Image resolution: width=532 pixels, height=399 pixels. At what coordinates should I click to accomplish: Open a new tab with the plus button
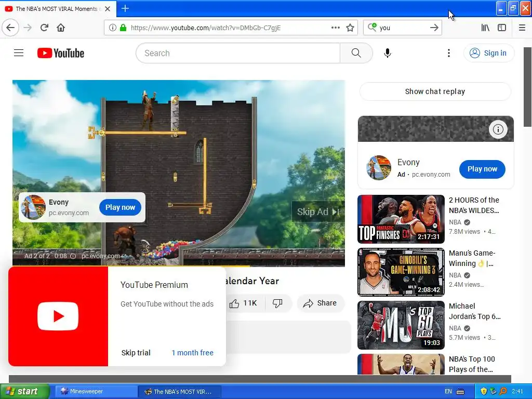tap(125, 8)
